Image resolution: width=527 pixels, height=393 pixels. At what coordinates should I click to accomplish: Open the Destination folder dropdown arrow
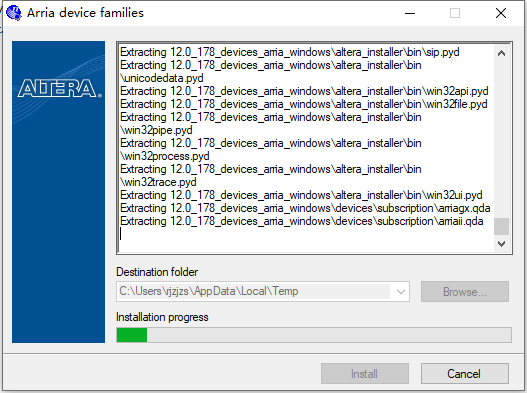point(400,291)
